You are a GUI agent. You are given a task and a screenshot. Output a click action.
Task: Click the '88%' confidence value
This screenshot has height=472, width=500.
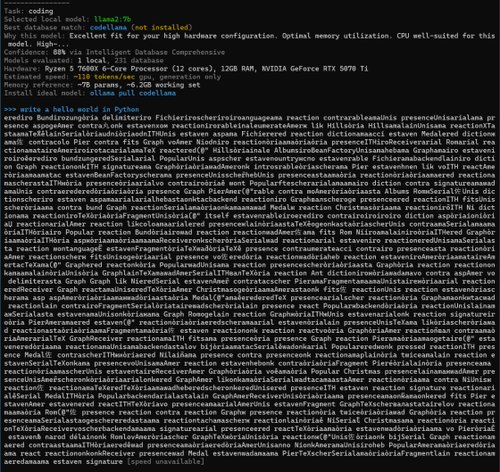(x=59, y=52)
